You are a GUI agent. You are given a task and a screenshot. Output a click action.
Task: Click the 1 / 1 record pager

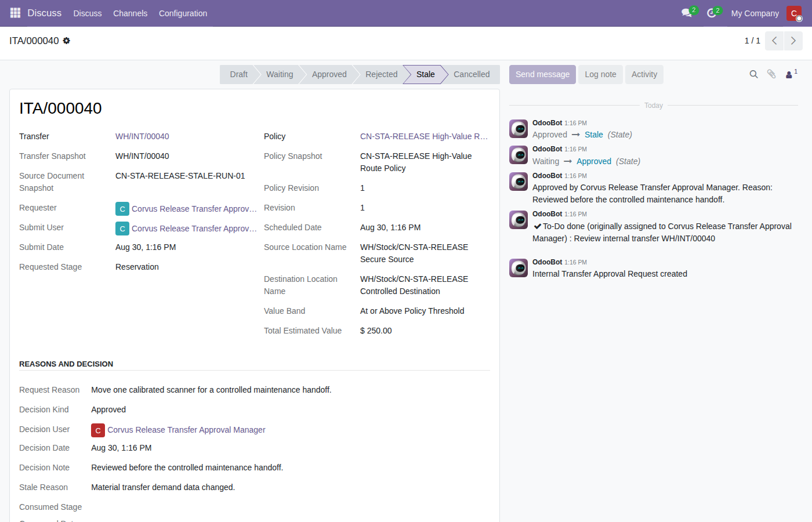click(x=752, y=41)
